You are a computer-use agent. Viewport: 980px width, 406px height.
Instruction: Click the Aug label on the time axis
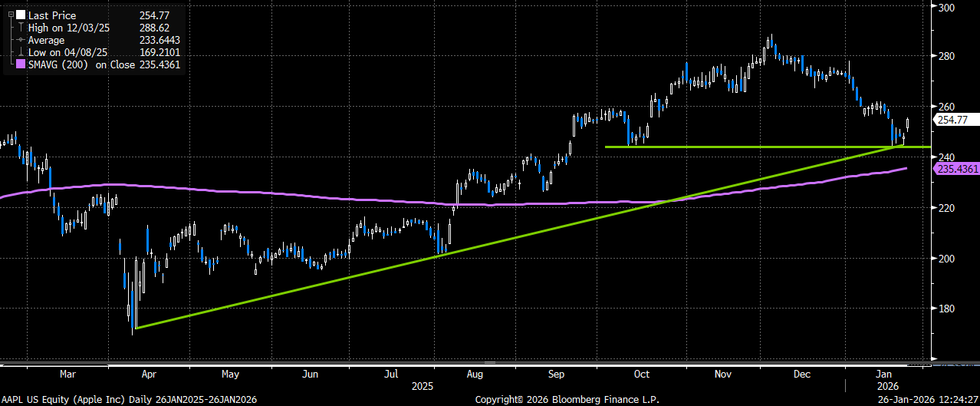coord(475,375)
